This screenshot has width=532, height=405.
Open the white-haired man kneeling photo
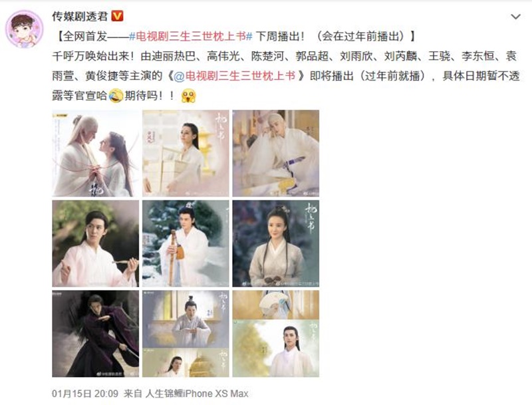pos(276,154)
